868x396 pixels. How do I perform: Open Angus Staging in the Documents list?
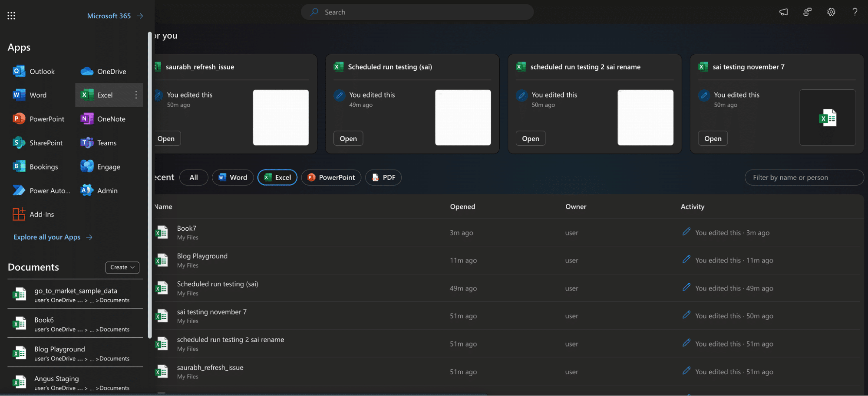point(75,382)
